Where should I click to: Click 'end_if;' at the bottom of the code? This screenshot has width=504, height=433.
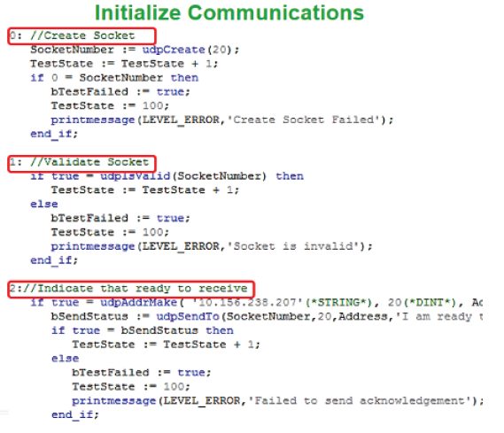coord(75,414)
